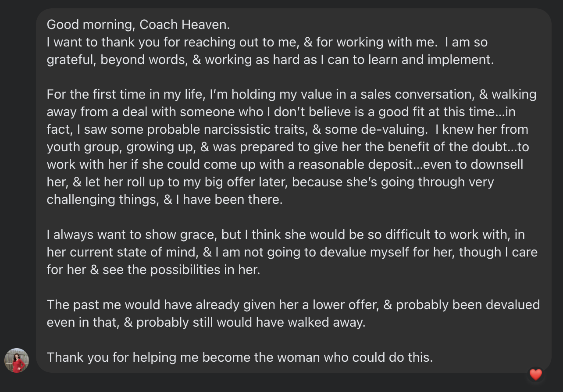Image resolution: width=563 pixels, height=392 pixels.
Task: Open the sender's profile picture
Action: (x=17, y=360)
